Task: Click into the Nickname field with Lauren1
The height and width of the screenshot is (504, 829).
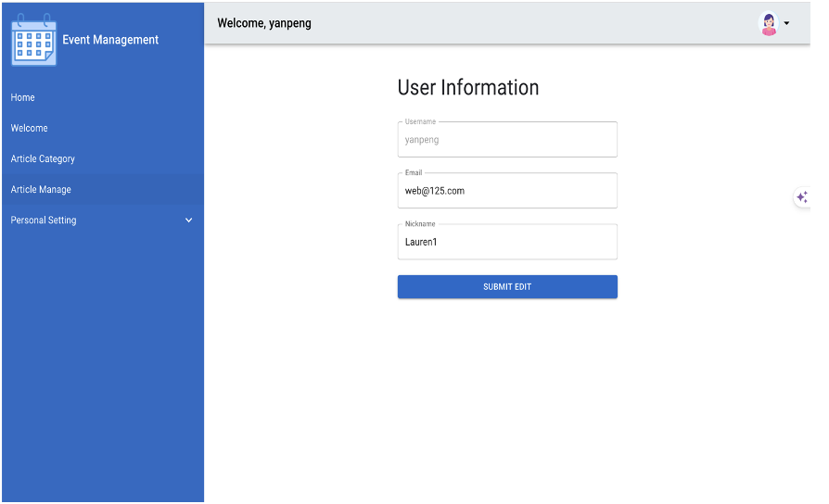Action: coord(507,242)
